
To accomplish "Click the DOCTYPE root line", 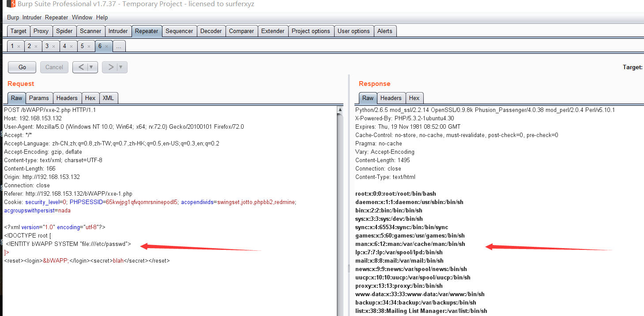I will click(x=28, y=235).
